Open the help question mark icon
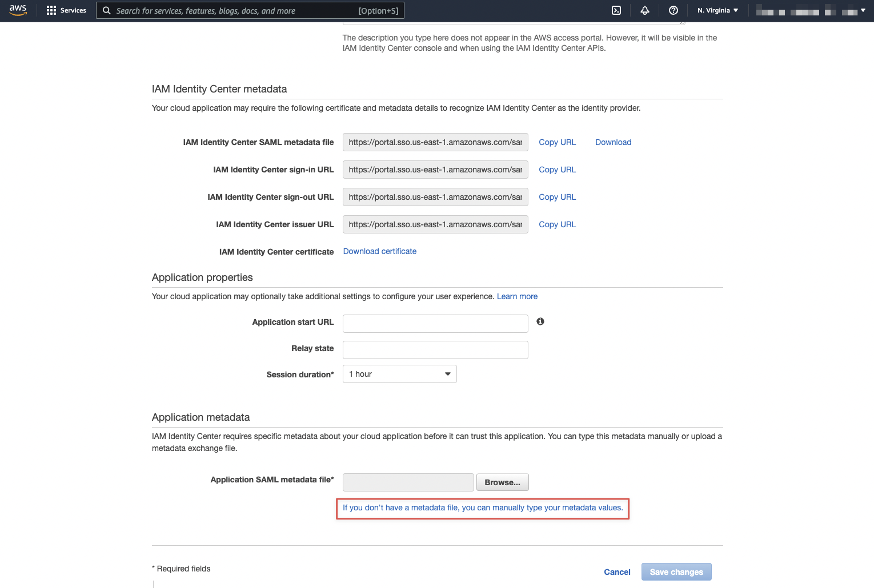 point(673,10)
